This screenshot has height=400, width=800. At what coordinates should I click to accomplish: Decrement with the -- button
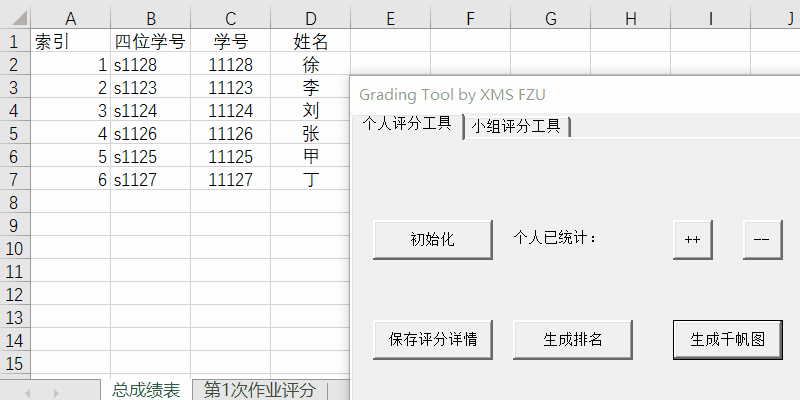[762, 239]
